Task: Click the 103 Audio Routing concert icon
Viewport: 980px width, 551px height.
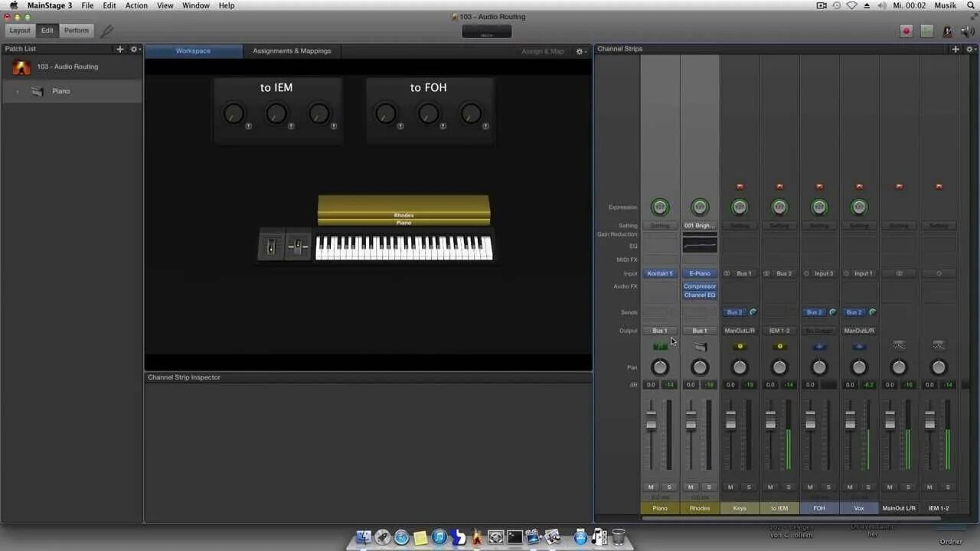Action: click(x=21, y=67)
